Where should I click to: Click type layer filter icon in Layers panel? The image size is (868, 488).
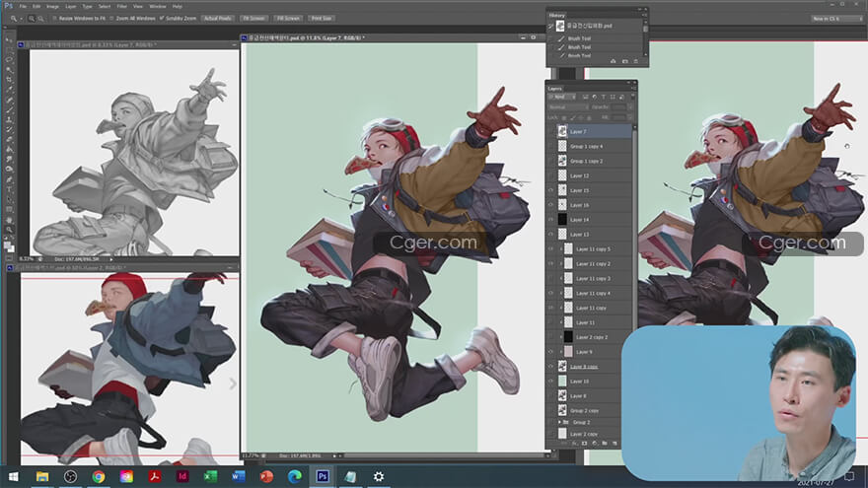tap(604, 97)
